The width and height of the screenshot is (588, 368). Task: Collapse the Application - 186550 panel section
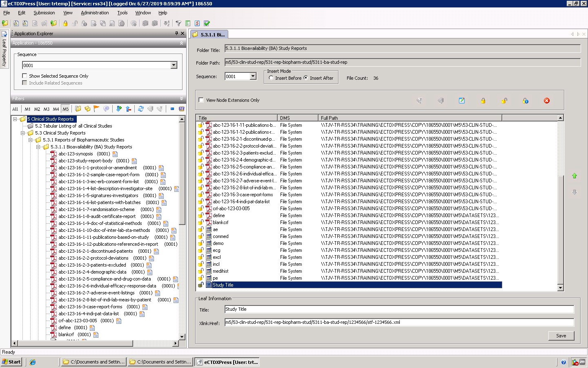(x=181, y=43)
